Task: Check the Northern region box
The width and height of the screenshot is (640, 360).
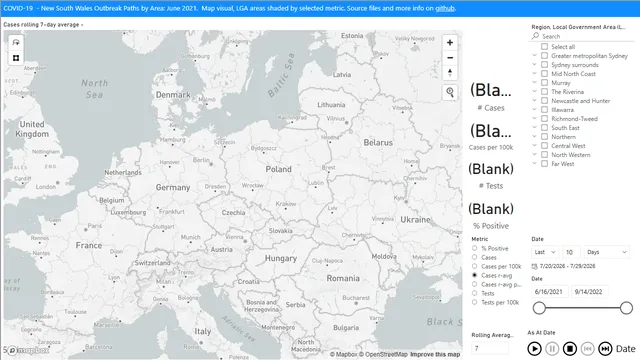Action: coord(544,136)
